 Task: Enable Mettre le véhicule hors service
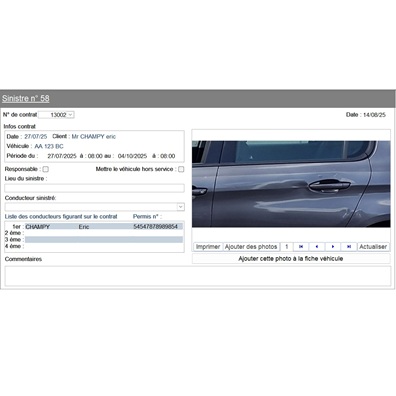181,169
